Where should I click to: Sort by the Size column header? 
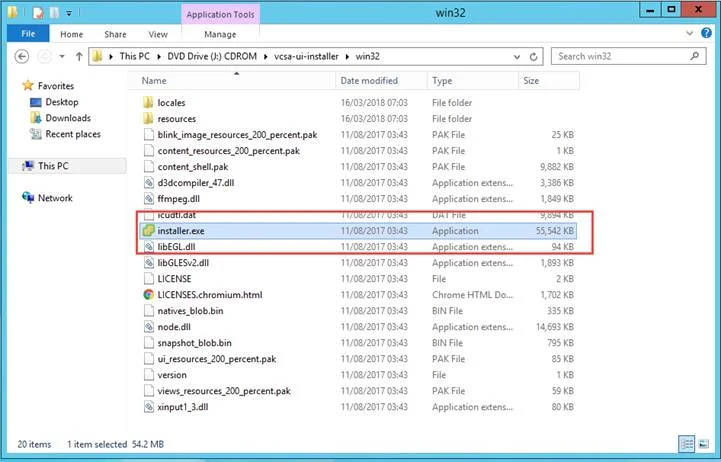(x=549, y=81)
